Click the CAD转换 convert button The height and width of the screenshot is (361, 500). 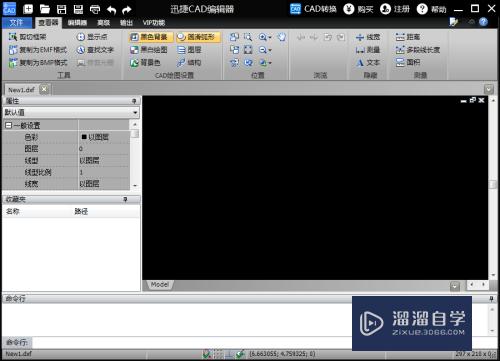(313, 9)
